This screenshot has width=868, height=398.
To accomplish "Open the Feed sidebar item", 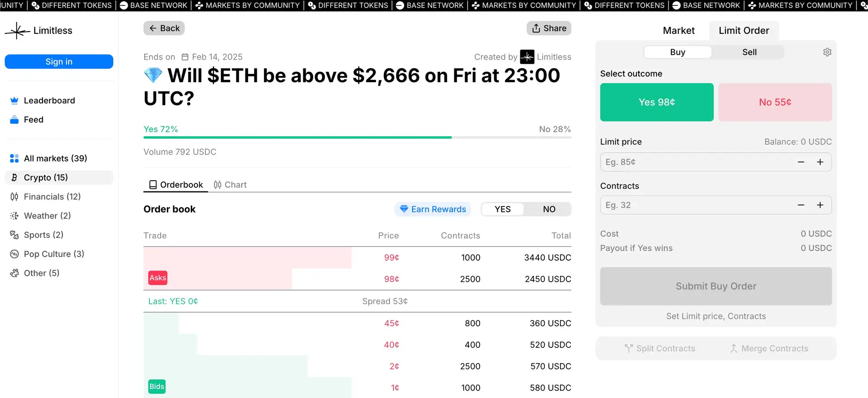I will (x=33, y=120).
